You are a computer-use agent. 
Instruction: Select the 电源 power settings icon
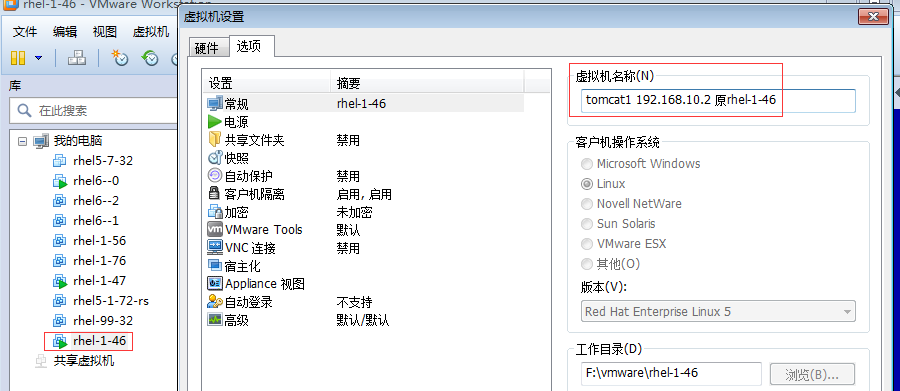coord(215,122)
